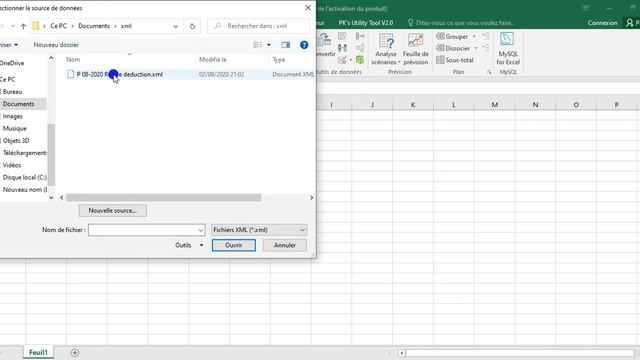Screen dimensions: 640x360
Task: Click Connexion in the Excel title area
Action: 602,23
